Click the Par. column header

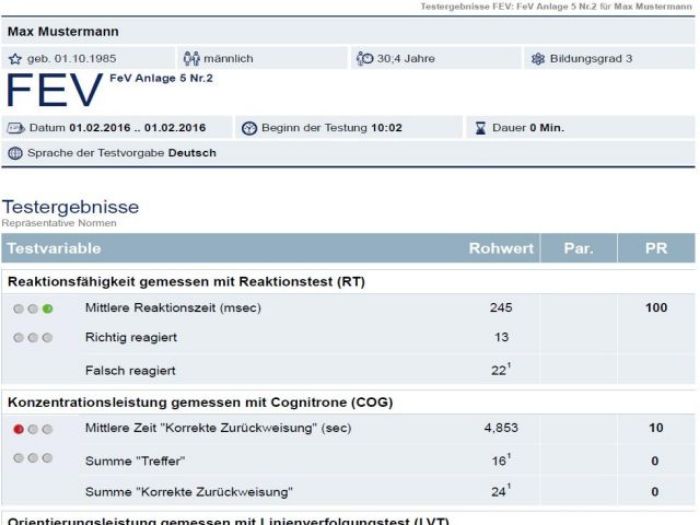[578, 248]
